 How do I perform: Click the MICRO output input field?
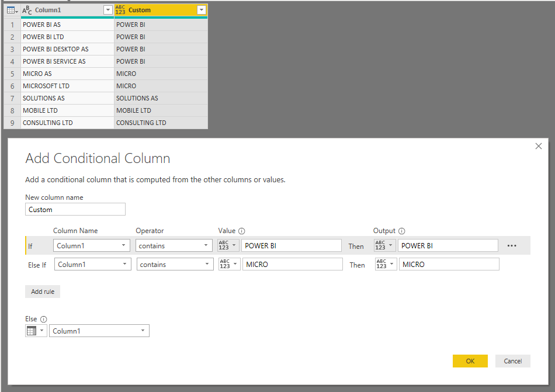click(x=449, y=264)
